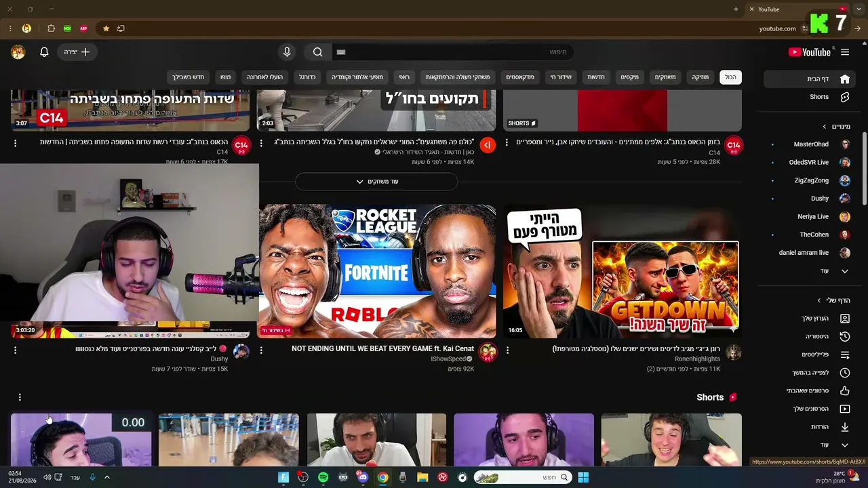Open options for the Dushy live video

15,350
